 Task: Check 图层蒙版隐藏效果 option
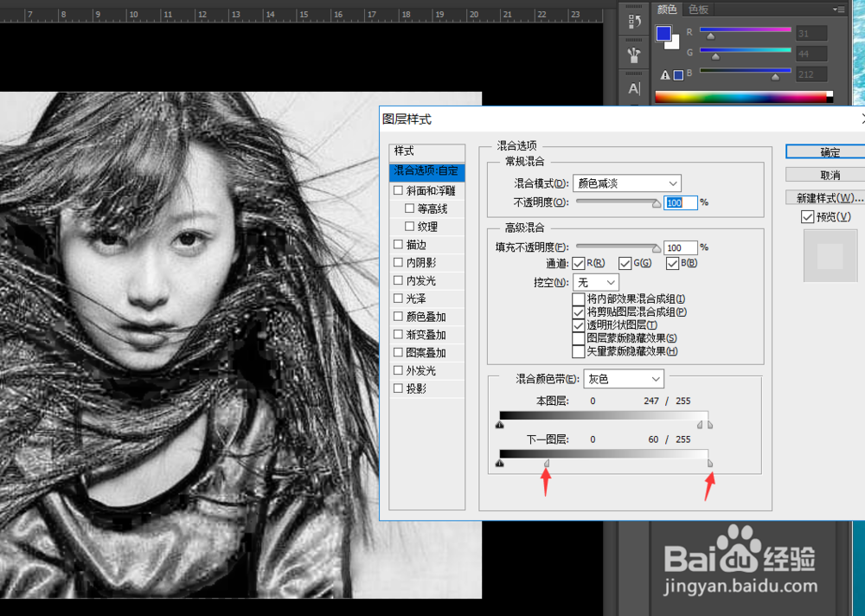point(579,338)
